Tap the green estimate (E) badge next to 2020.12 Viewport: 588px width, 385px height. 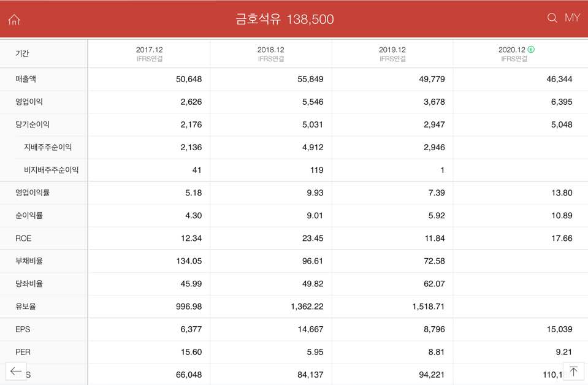531,49
